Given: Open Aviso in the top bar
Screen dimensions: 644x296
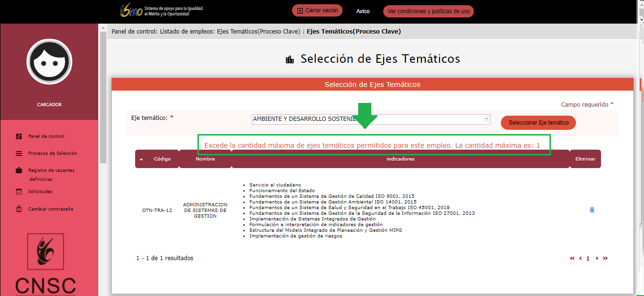Looking at the screenshot, I should 363,11.
